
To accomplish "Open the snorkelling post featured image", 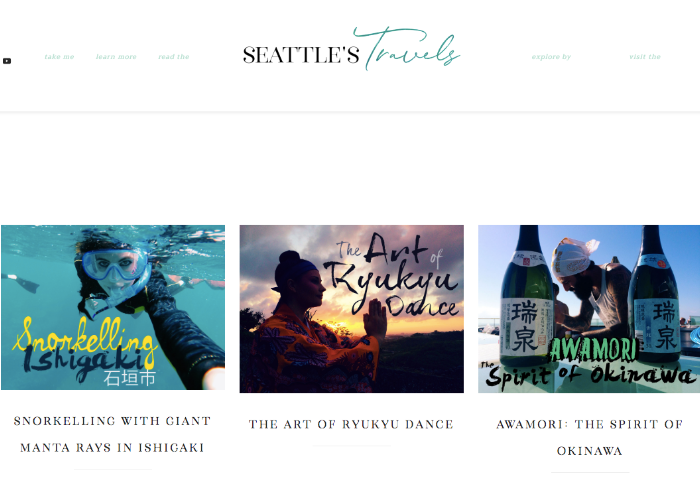I will [x=113, y=308].
